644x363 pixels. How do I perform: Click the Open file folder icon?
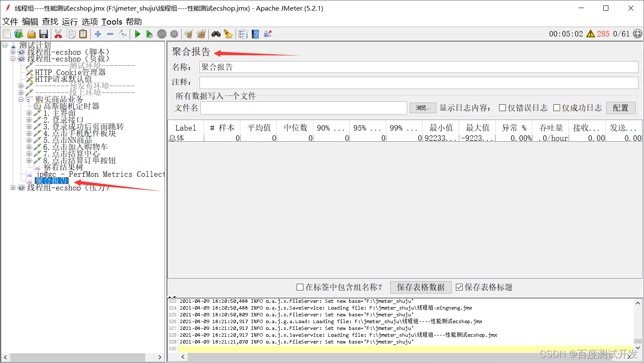point(31,34)
